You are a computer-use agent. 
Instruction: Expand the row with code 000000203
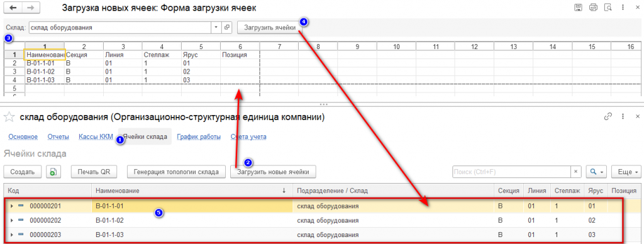11,235
